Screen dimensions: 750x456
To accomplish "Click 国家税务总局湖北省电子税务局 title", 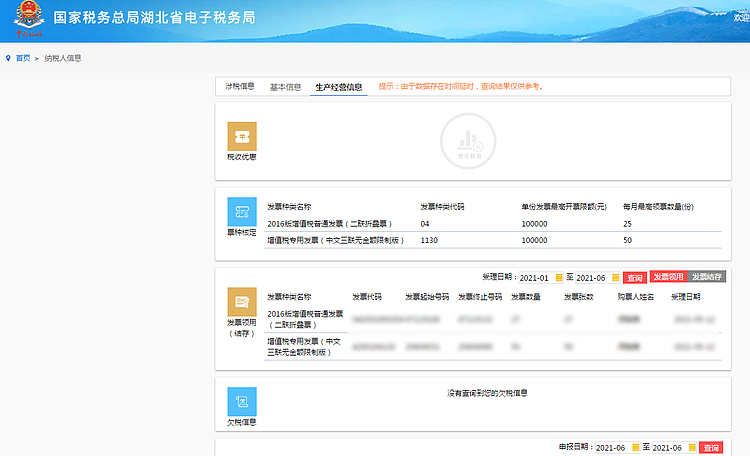I will pyautogui.click(x=154, y=18).
